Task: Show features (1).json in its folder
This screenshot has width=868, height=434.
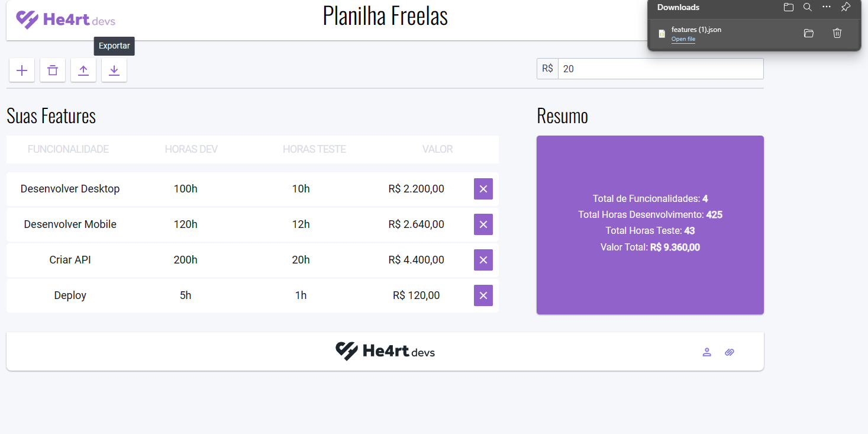Action: click(808, 33)
